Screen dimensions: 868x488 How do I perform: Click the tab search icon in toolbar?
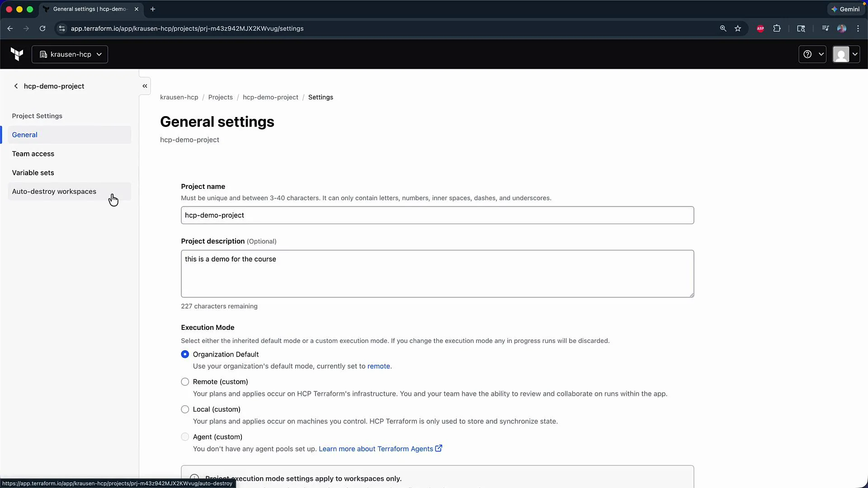point(801,28)
